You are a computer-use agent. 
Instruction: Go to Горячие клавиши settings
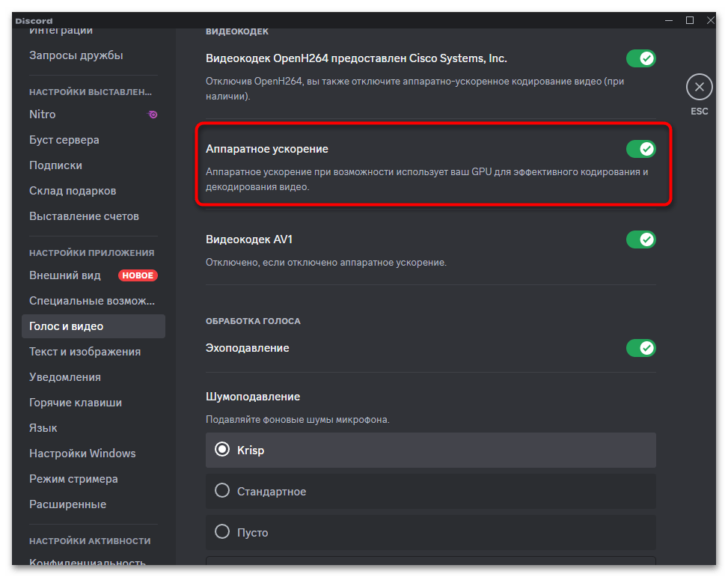coord(77,402)
